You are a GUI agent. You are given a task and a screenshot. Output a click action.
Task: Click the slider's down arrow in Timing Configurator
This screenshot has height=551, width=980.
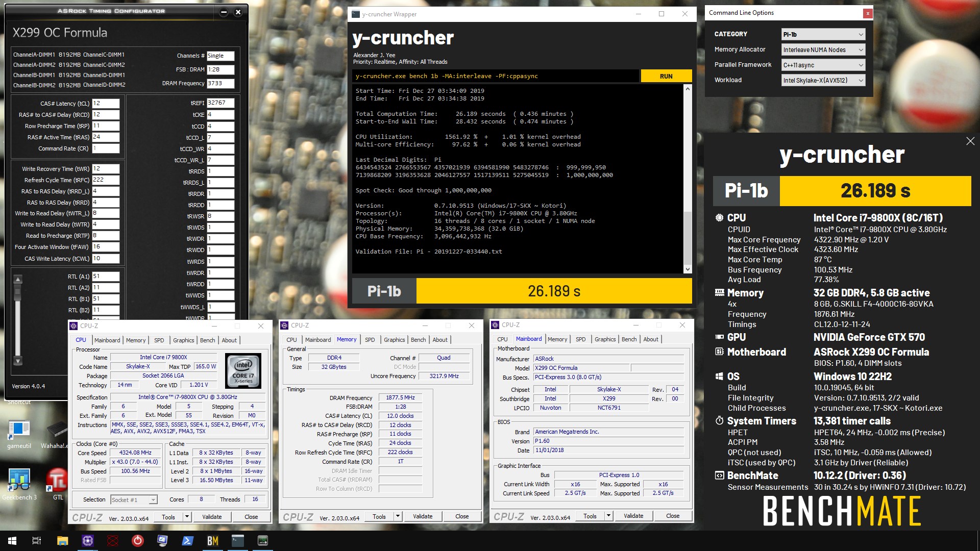coord(18,361)
